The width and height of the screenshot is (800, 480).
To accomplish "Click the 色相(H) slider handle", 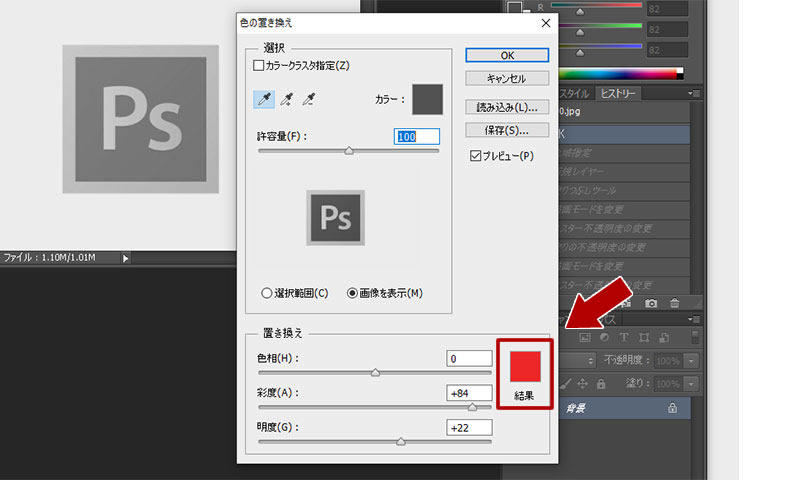I will coord(376,372).
